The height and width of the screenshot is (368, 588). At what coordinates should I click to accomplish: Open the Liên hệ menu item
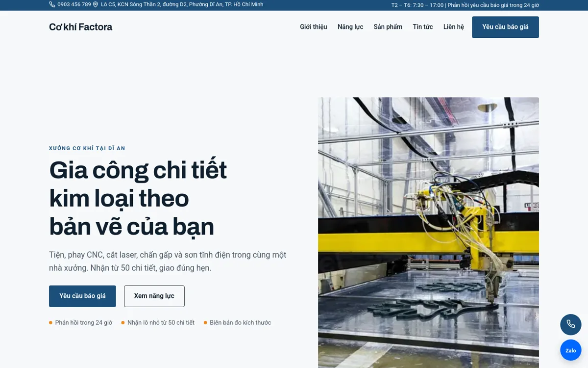[454, 27]
